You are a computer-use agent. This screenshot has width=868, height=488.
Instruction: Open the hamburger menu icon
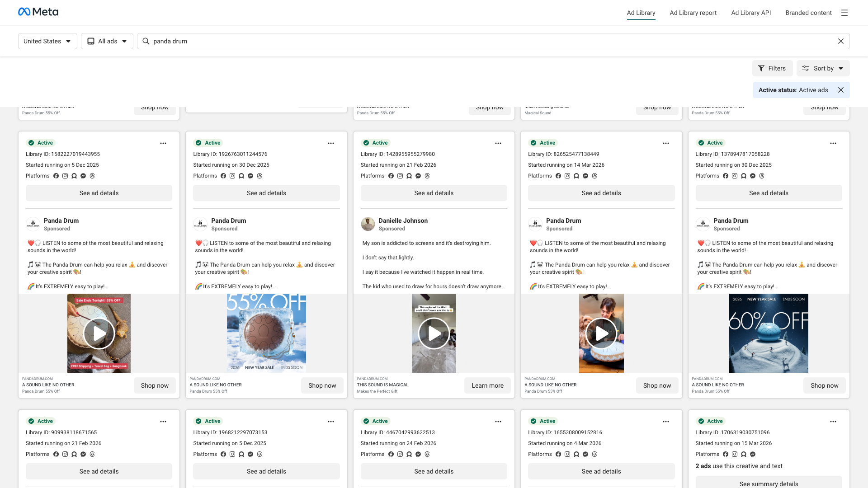coord(844,13)
